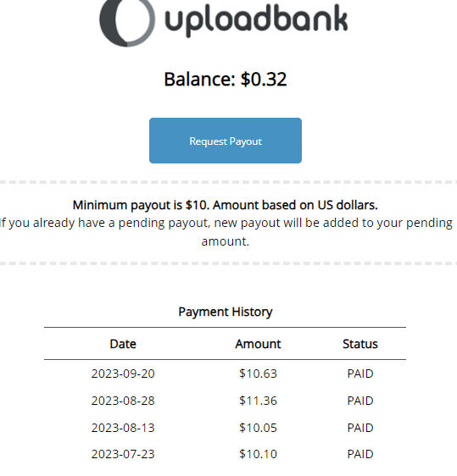The height and width of the screenshot is (476, 457).
Task: Click the pending payout information text
Action: [x=226, y=232]
